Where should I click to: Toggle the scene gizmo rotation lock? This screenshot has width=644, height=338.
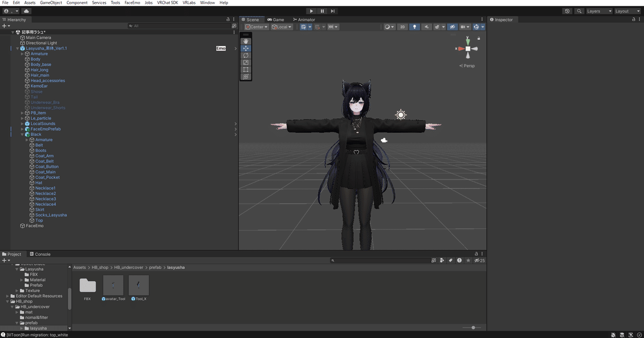click(x=479, y=38)
